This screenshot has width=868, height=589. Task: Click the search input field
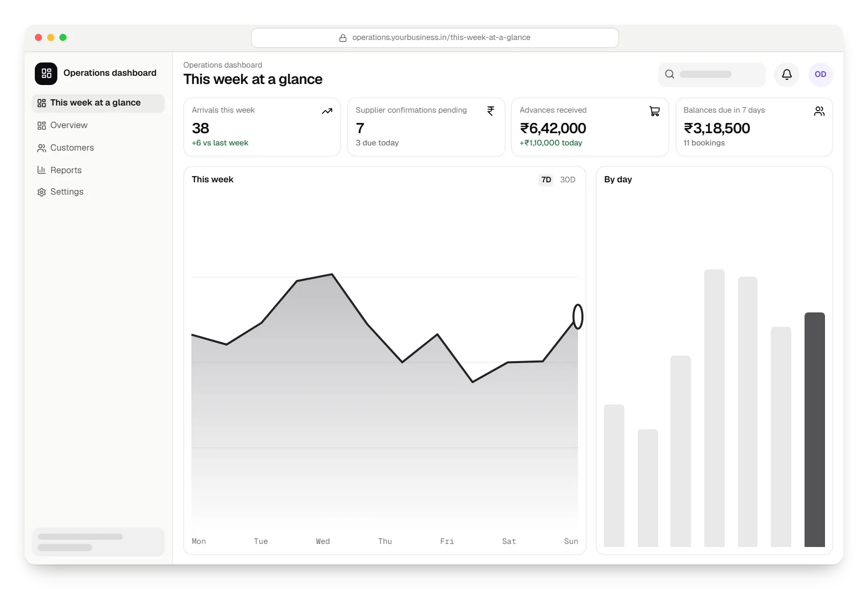711,74
